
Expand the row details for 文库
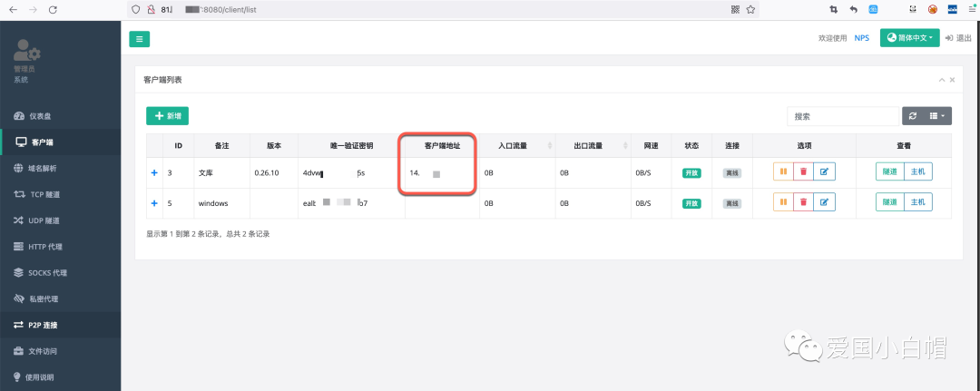[154, 172]
